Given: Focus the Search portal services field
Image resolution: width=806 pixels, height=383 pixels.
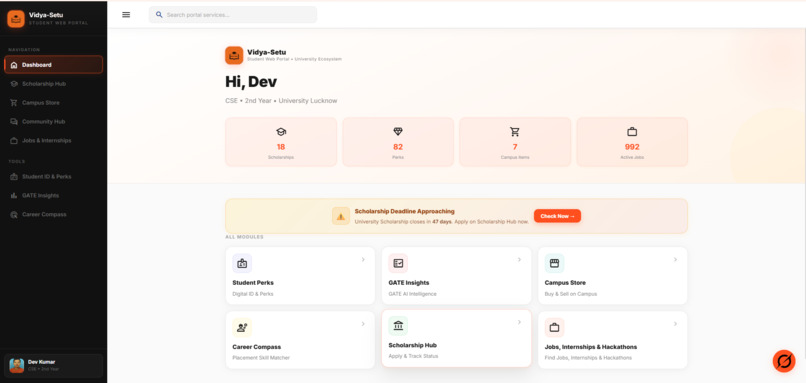Looking at the screenshot, I should pyautogui.click(x=233, y=15).
